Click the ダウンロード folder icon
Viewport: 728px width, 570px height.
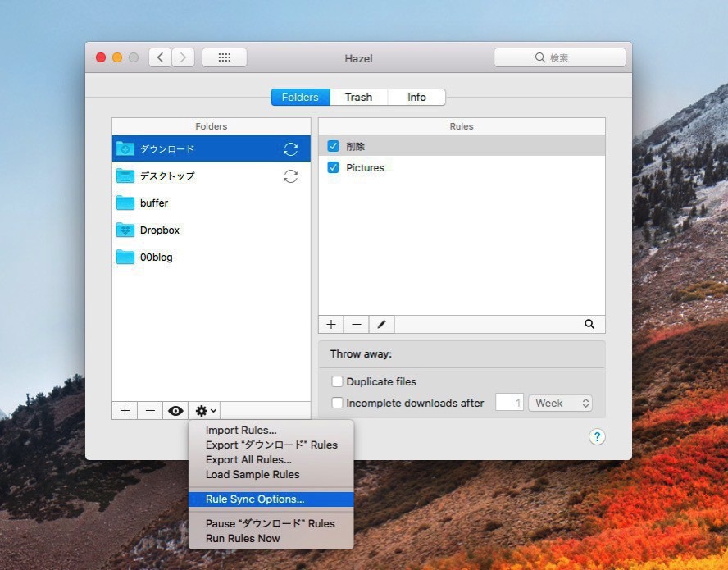point(125,148)
